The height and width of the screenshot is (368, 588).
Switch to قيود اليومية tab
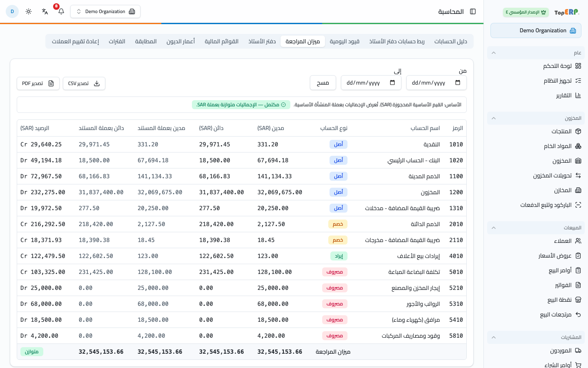click(x=345, y=41)
